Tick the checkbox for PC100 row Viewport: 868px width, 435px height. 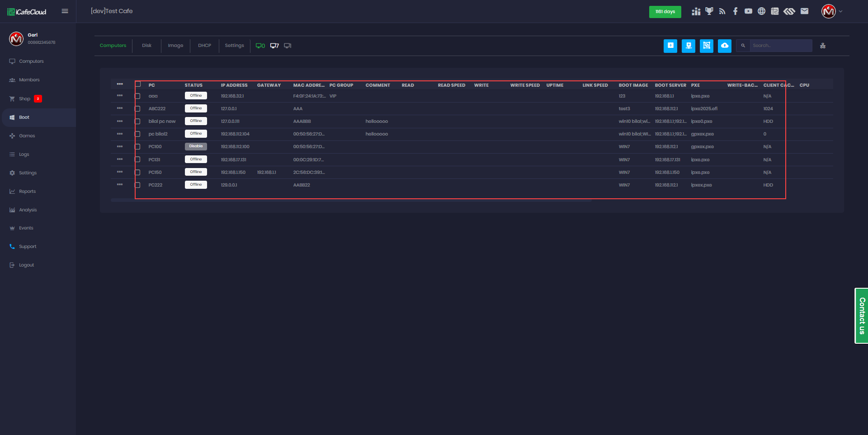(x=138, y=147)
